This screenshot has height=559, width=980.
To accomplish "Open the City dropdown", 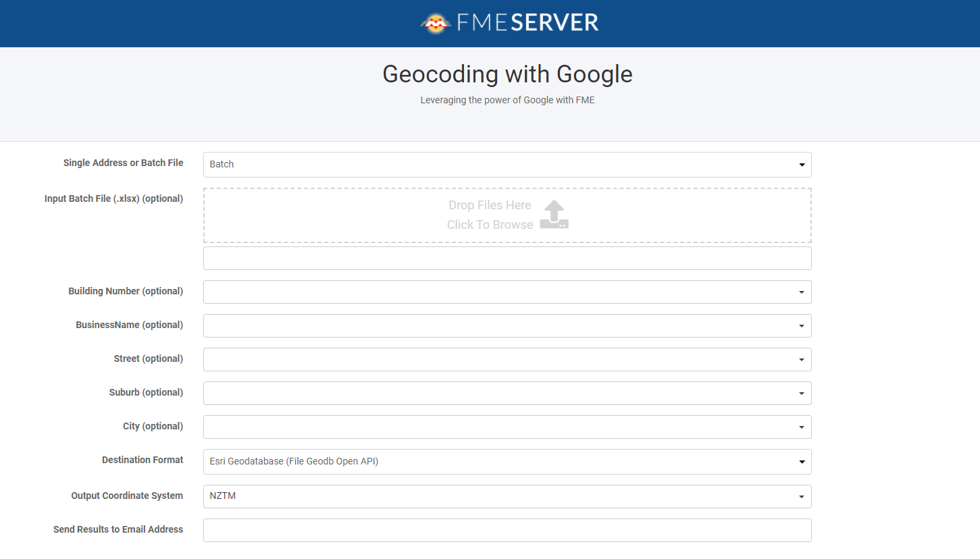I will tap(507, 427).
